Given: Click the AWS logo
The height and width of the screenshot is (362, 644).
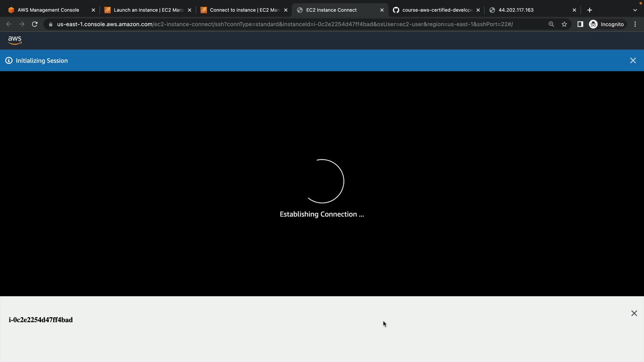Looking at the screenshot, I should (15, 40).
